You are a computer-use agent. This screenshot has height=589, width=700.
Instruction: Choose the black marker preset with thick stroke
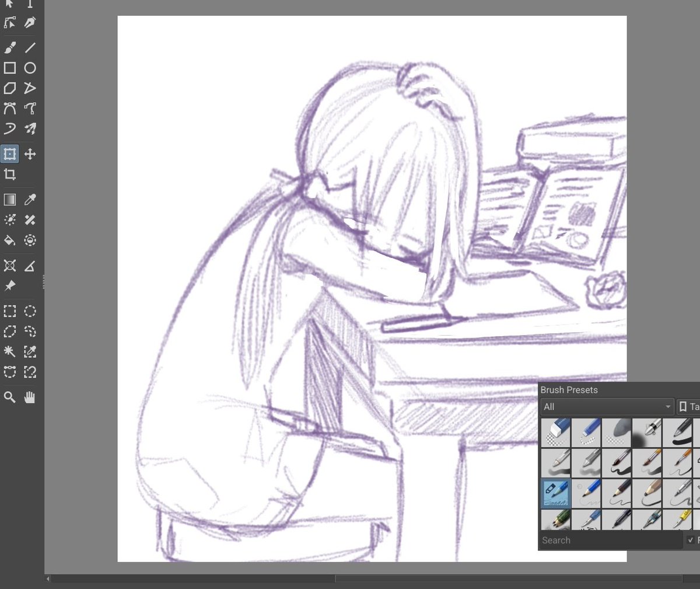coord(677,433)
